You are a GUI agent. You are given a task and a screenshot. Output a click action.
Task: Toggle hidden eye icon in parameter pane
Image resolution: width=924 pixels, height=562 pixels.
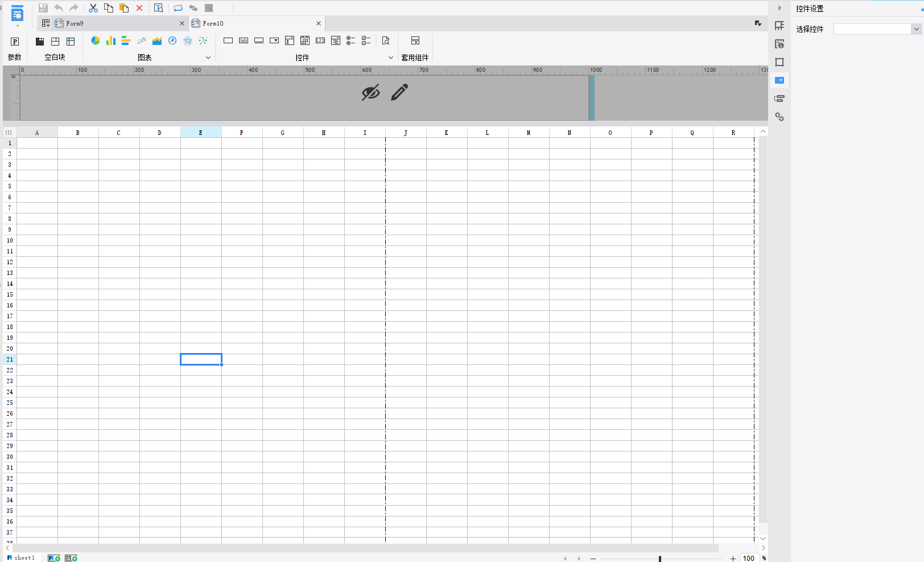point(371,92)
